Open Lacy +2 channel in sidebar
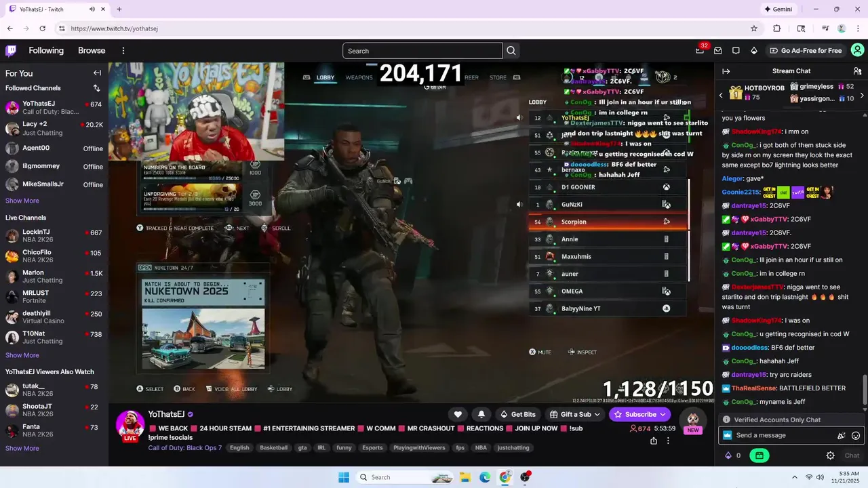Viewport: 868px width, 488px height. [x=54, y=128]
